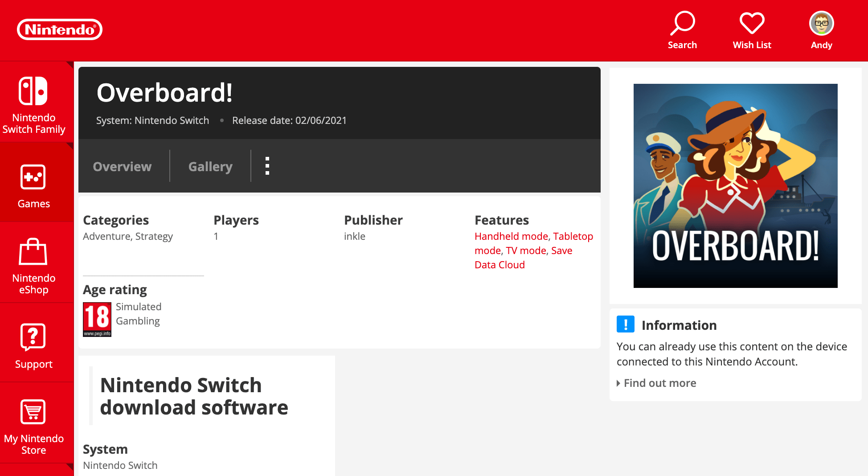Follow the TV mode feature link
The height and width of the screenshot is (476, 868).
click(526, 250)
